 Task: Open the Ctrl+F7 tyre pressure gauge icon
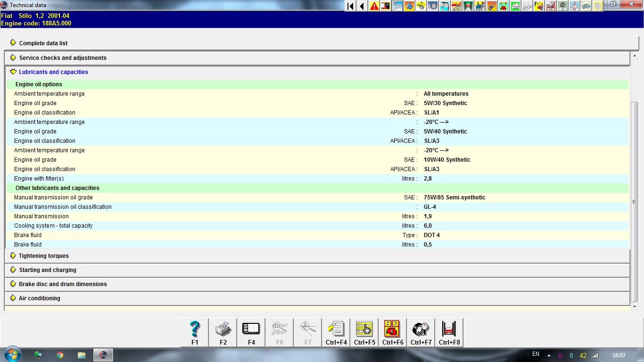421,332
